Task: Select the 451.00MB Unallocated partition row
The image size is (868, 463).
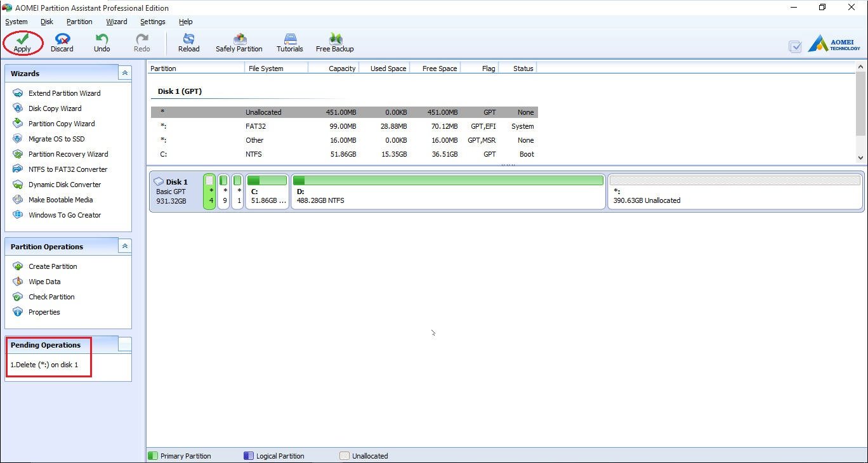Action: (x=345, y=112)
